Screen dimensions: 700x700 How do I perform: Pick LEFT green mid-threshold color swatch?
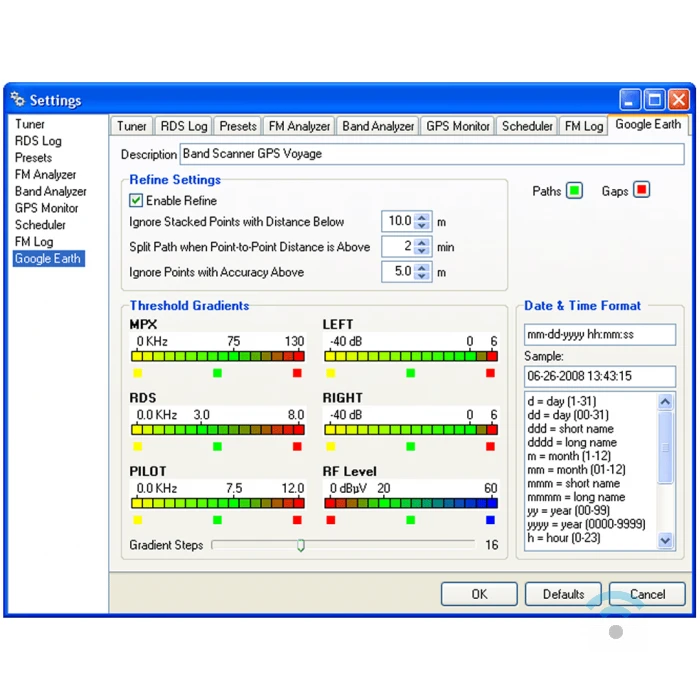coord(411,373)
